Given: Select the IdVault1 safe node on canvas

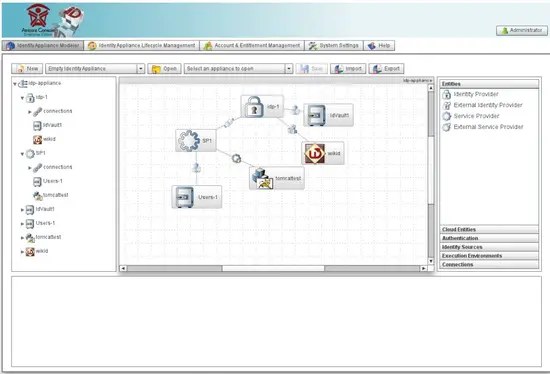Looking at the screenshot, I should pyautogui.click(x=328, y=115).
